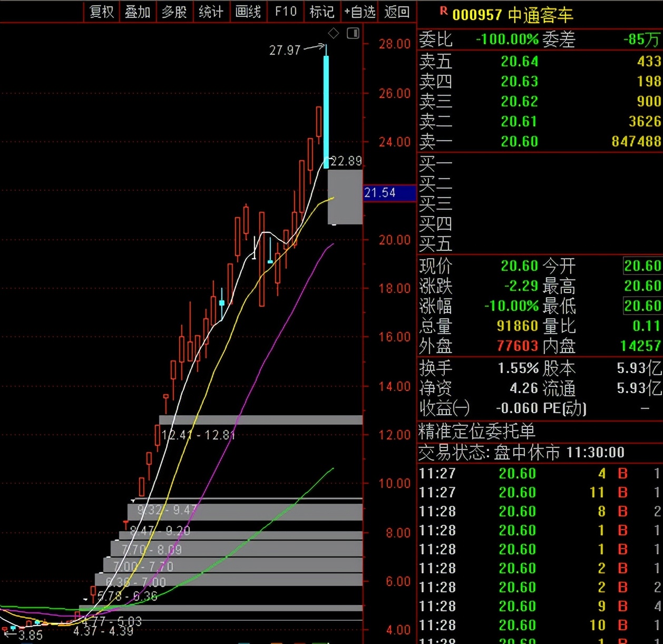The image size is (663, 644).
Task: Click the 标记 mark button
Action: [322, 12]
